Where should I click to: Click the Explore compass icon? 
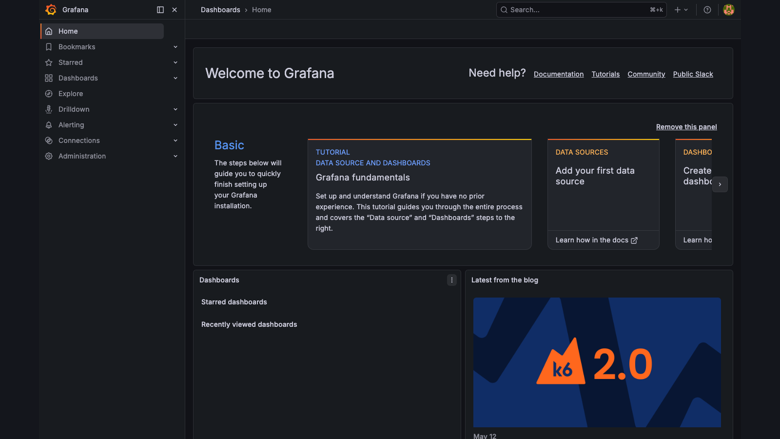49,93
